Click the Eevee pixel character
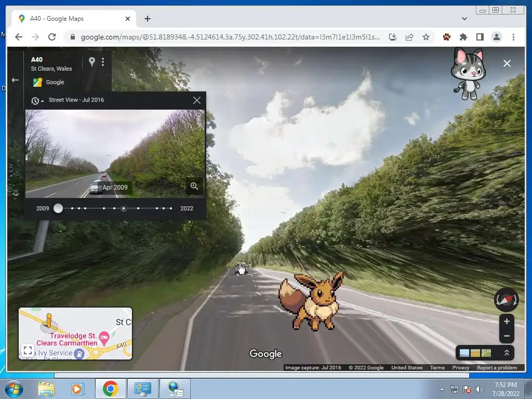 coord(311,301)
